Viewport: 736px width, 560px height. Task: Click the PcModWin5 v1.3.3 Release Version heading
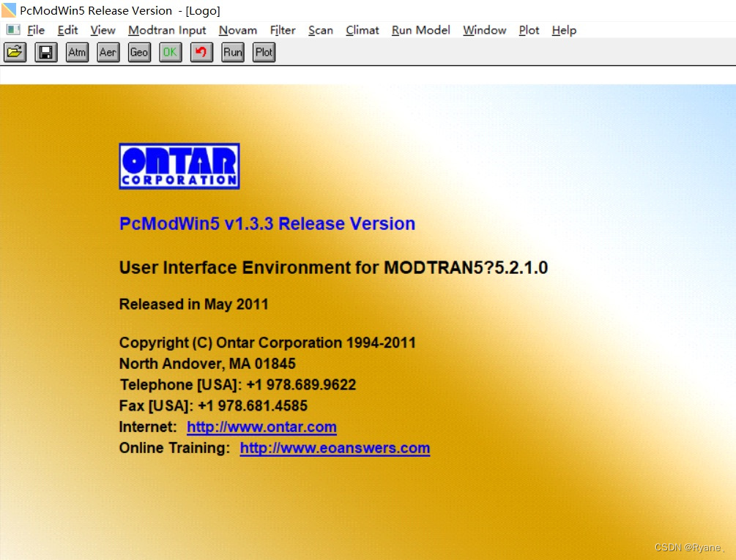(267, 224)
